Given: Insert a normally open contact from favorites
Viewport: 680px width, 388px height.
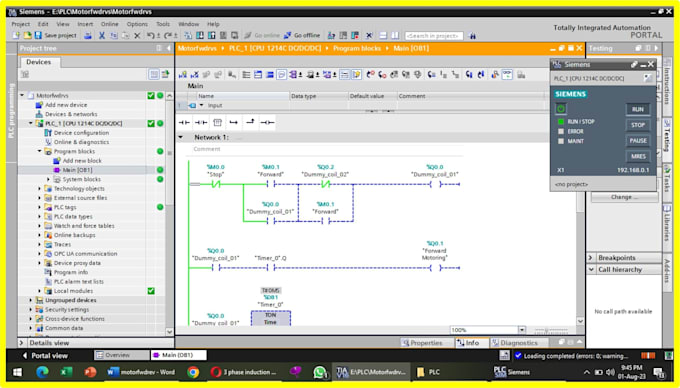Looking at the screenshot, I should [x=184, y=123].
